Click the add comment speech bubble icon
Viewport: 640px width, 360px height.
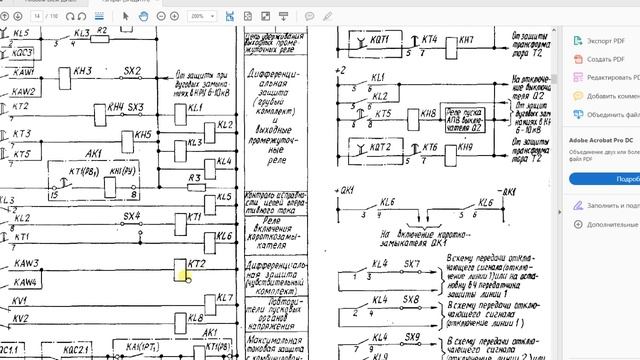309,16
